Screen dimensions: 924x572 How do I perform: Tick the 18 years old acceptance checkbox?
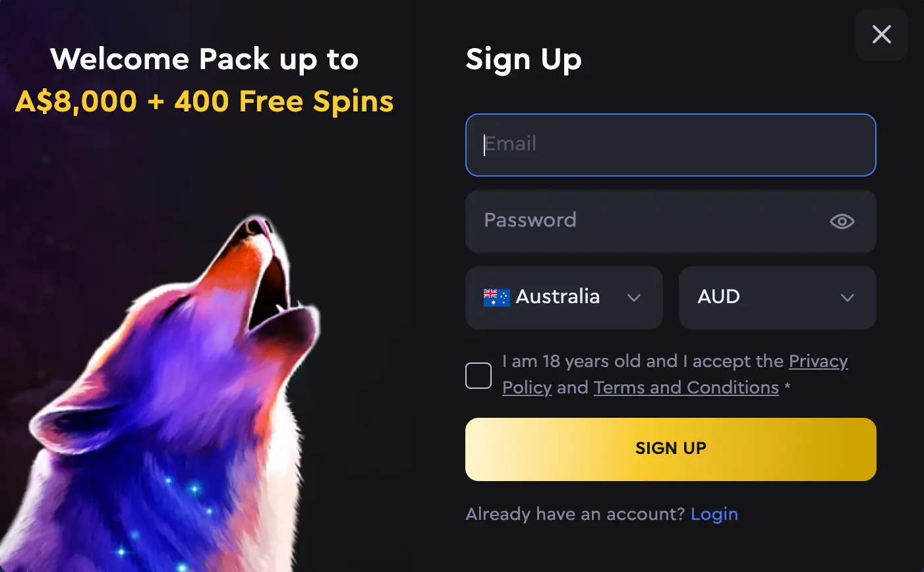click(478, 376)
